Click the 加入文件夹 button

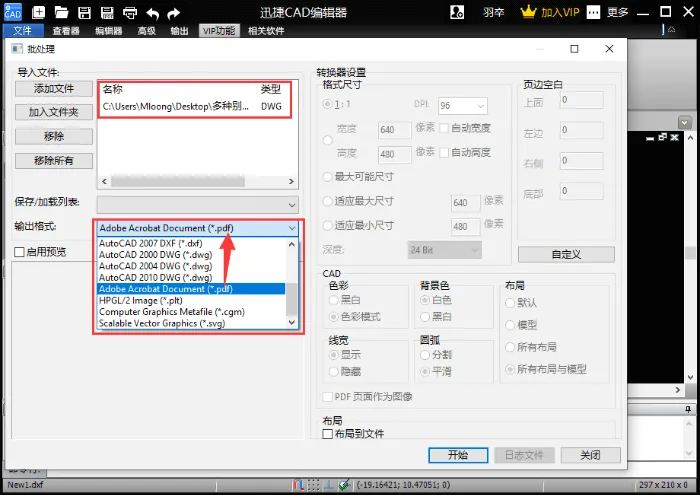click(x=54, y=112)
